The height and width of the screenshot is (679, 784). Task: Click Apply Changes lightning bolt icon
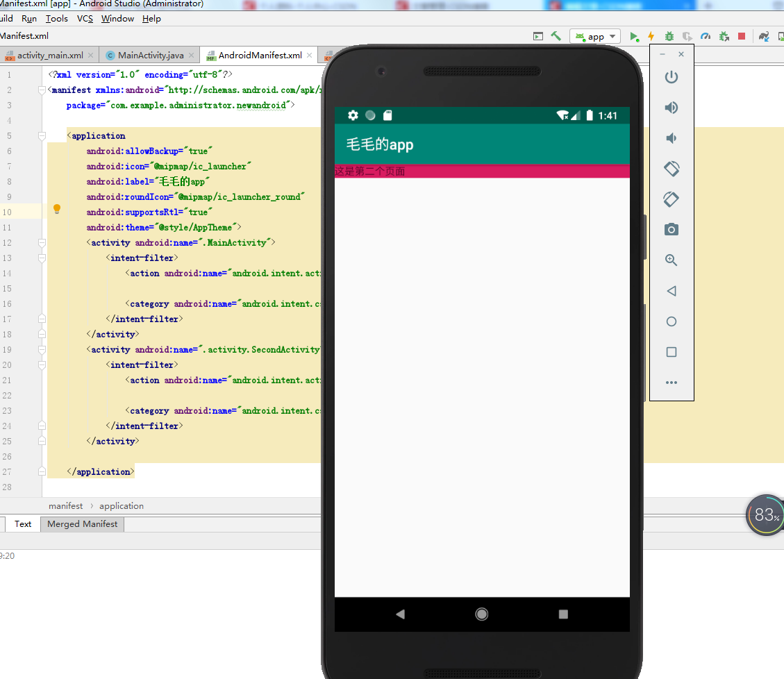point(651,36)
